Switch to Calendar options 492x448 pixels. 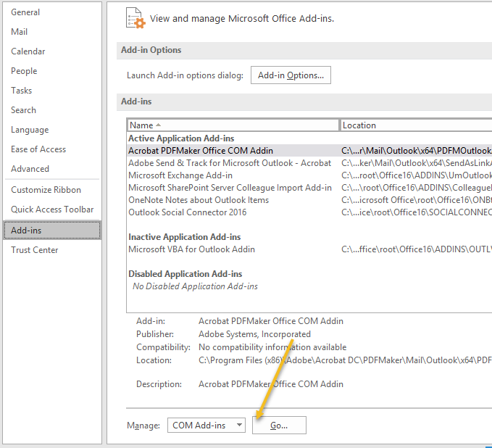[28, 51]
